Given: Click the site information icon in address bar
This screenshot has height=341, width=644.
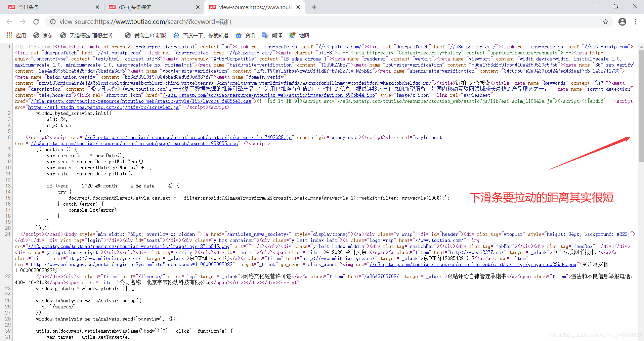Looking at the screenshot, I should point(53,22).
